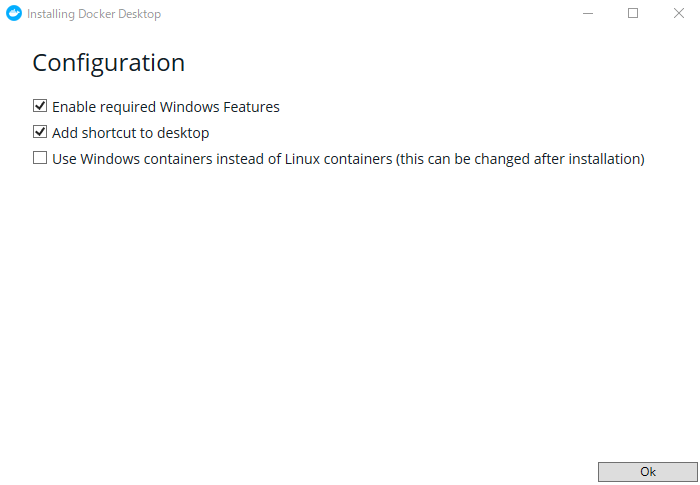
Task: Uncheck the Enable required Windows Features checkbox
Action: (40, 105)
